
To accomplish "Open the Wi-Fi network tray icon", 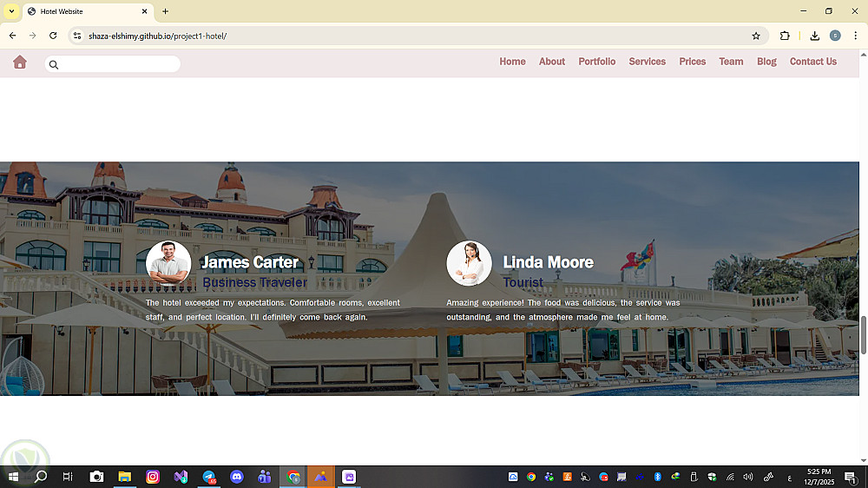I will click(x=731, y=477).
